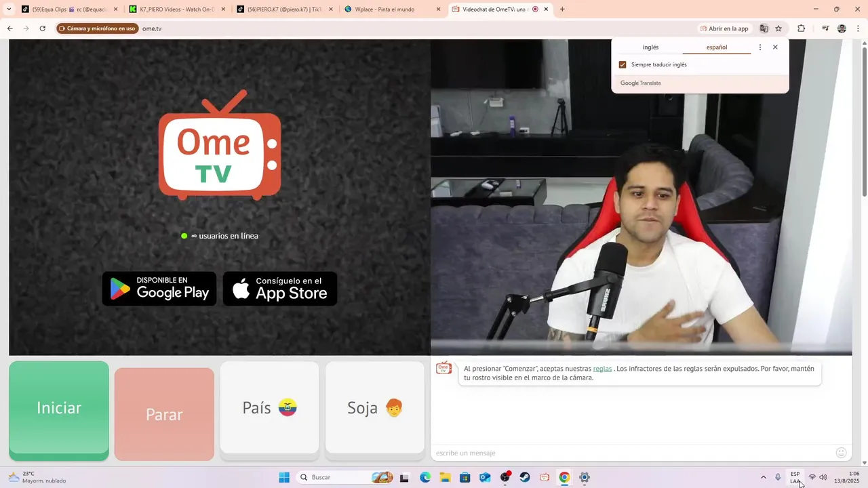868x488 pixels.
Task: Open File Explorer from the taskbar
Action: (445, 477)
